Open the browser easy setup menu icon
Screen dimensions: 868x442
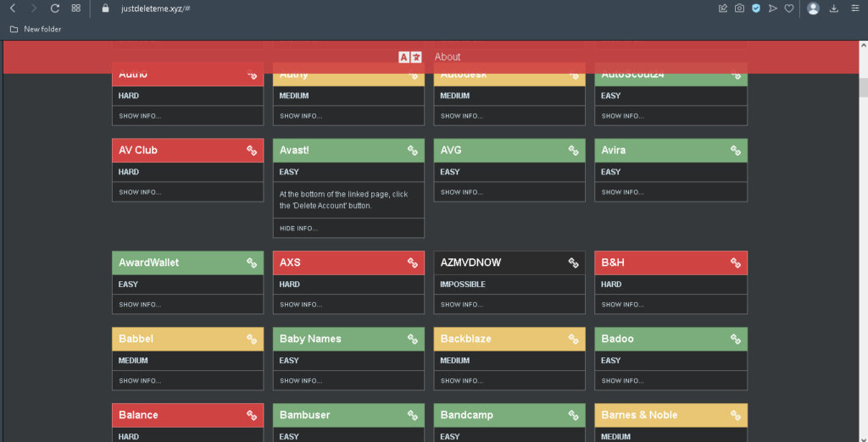855,8
